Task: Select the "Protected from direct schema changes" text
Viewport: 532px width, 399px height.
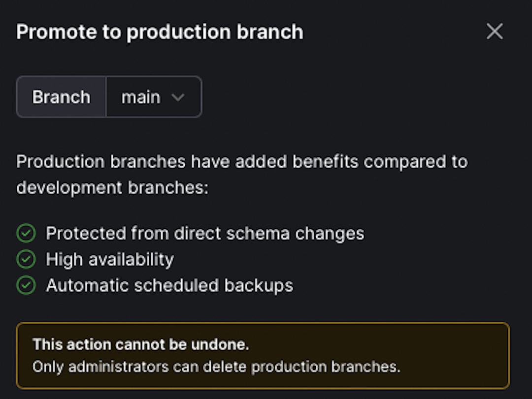Action: [x=205, y=233]
